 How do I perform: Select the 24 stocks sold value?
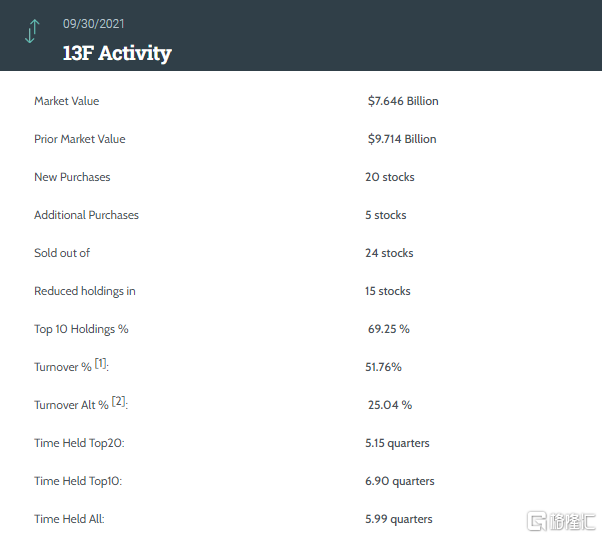[389, 253]
